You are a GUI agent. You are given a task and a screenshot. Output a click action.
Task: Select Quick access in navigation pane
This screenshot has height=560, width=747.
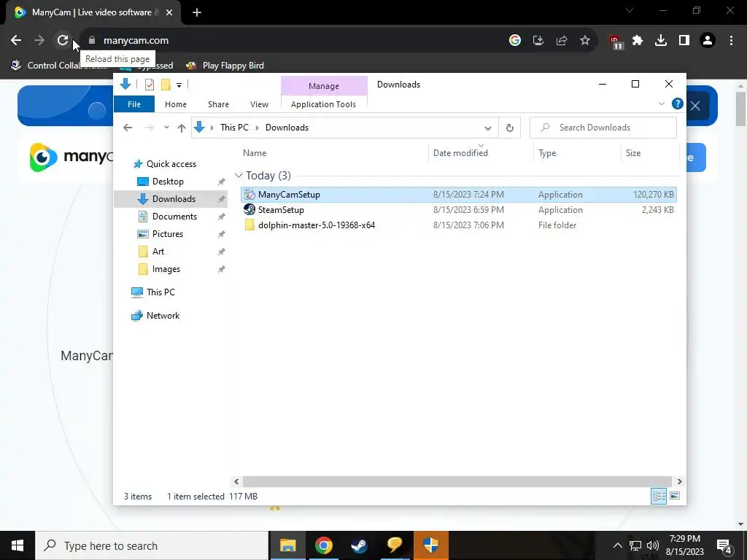[x=171, y=164]
